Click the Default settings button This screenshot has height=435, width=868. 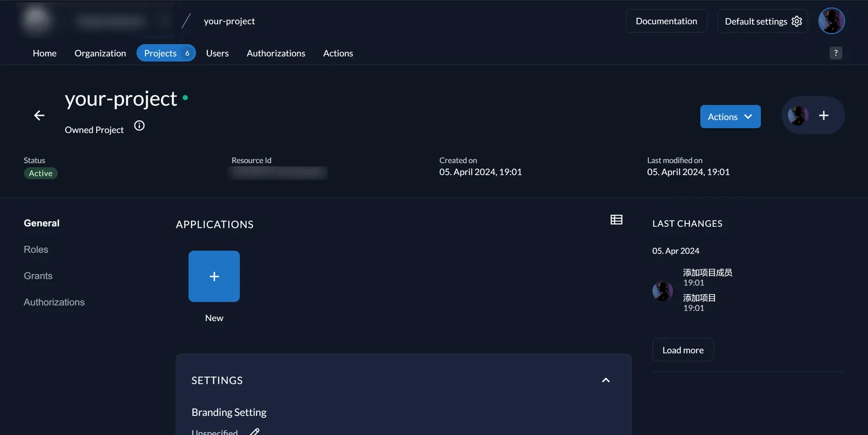coord(763,21)
